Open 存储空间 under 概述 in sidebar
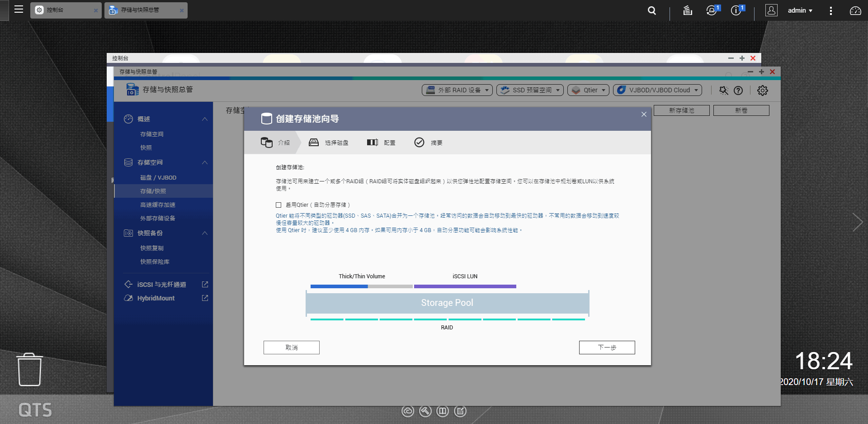This screenshot has width=868, height=424. coord(152,134)
